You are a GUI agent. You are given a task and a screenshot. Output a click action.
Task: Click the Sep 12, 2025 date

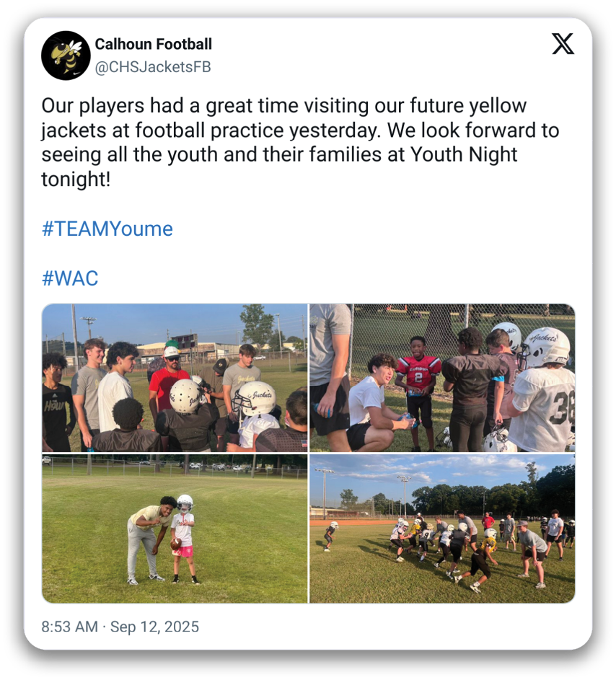tap(154, 627)
